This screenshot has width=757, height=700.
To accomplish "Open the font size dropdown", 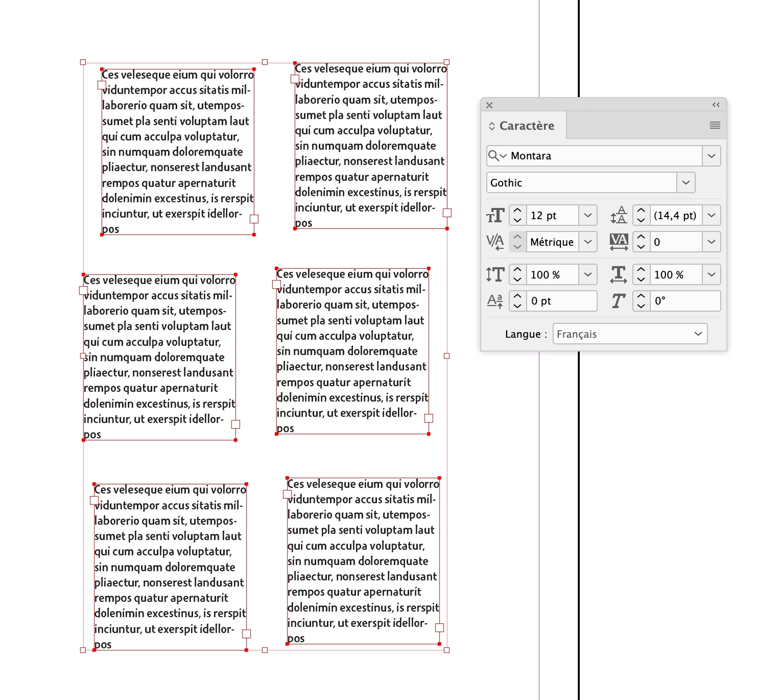I will coord(588,216).
